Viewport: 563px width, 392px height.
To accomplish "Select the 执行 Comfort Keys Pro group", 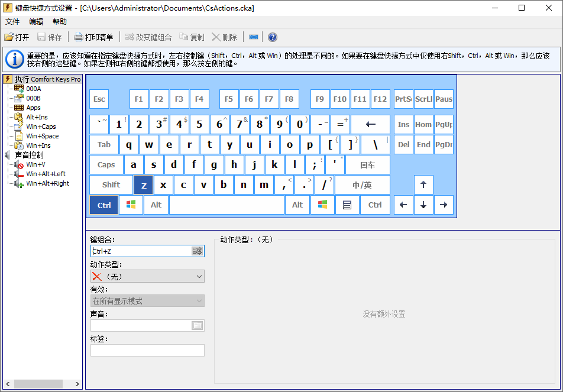I will click(47, 79).
